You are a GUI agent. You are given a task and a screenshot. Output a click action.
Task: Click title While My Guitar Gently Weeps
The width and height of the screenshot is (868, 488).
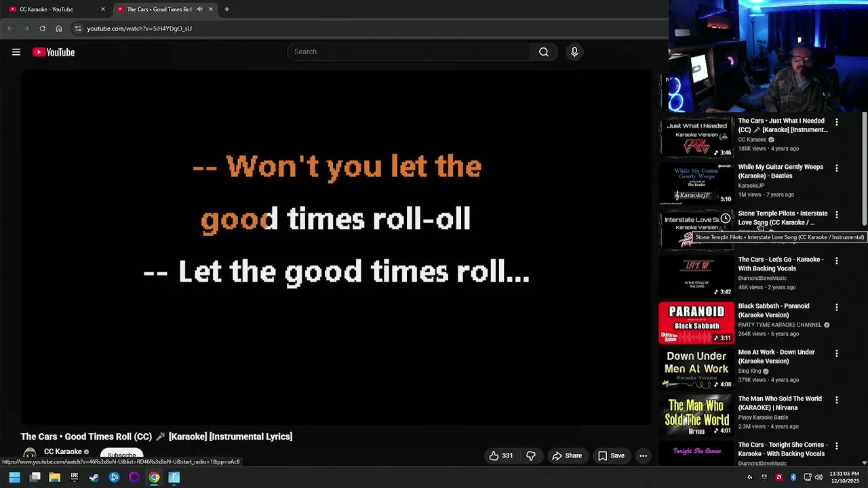tap(781, 171)
